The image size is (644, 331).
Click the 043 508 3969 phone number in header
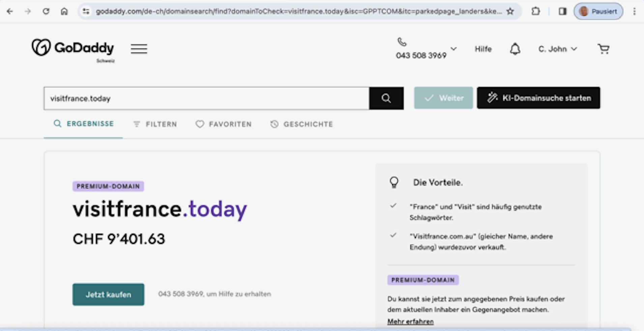click(421, 56)
